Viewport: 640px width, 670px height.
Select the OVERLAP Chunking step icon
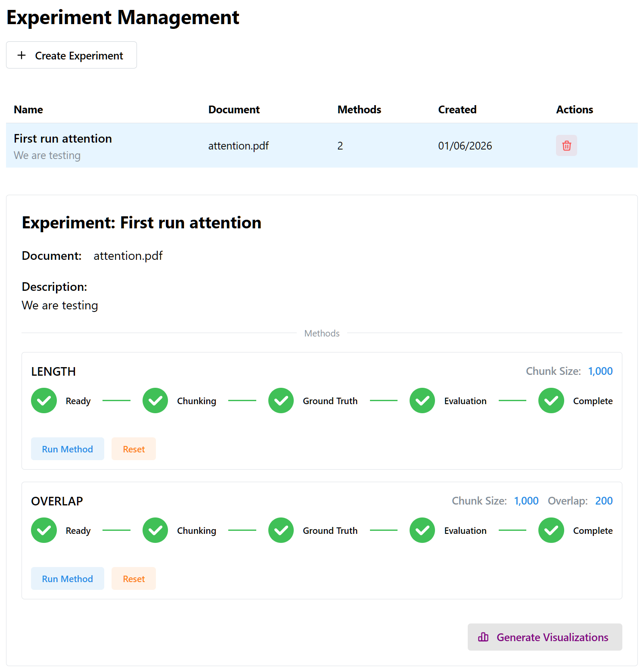tap(155, 530)
